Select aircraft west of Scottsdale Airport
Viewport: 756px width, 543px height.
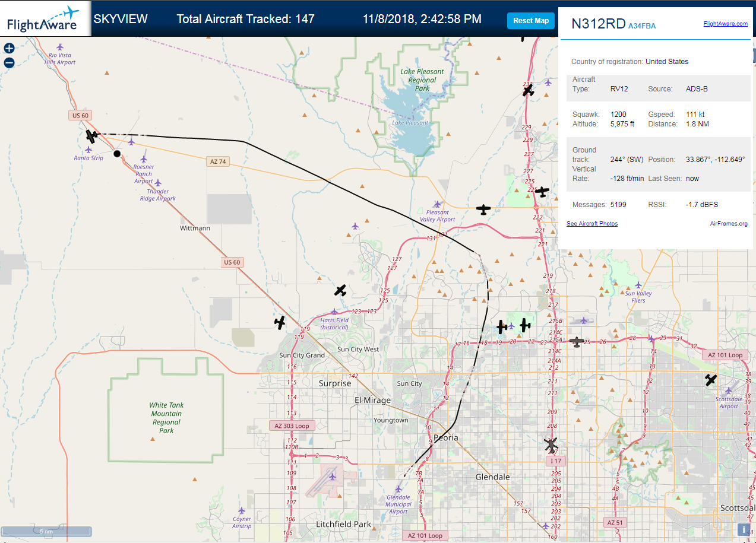click(711, 380)
